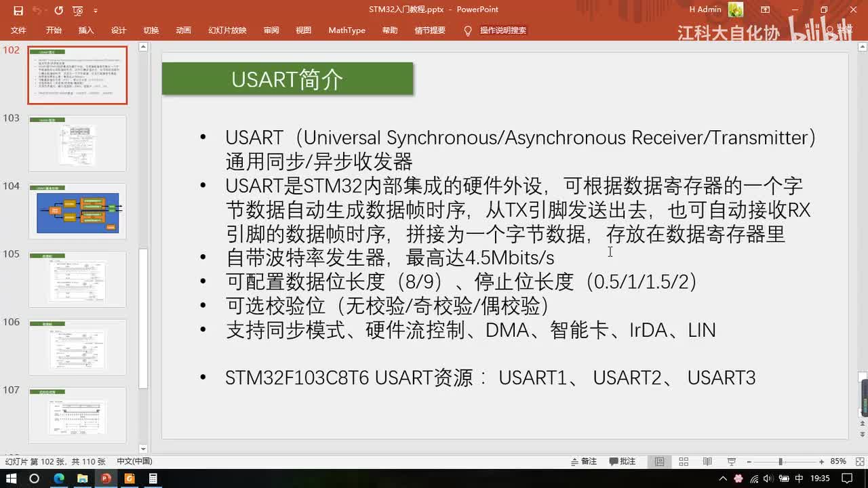
Task: Select slide 105 thumbnail
Action: coord(77,279)
